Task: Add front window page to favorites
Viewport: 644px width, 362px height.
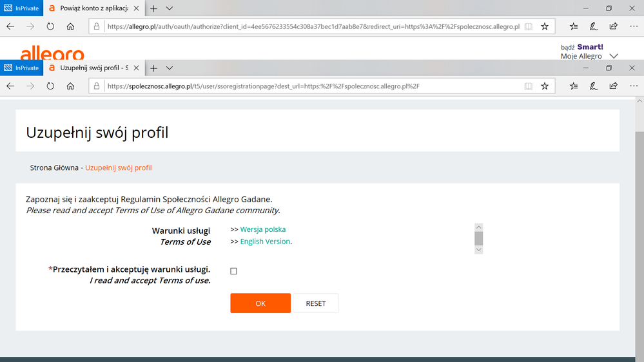Action: 545,86
